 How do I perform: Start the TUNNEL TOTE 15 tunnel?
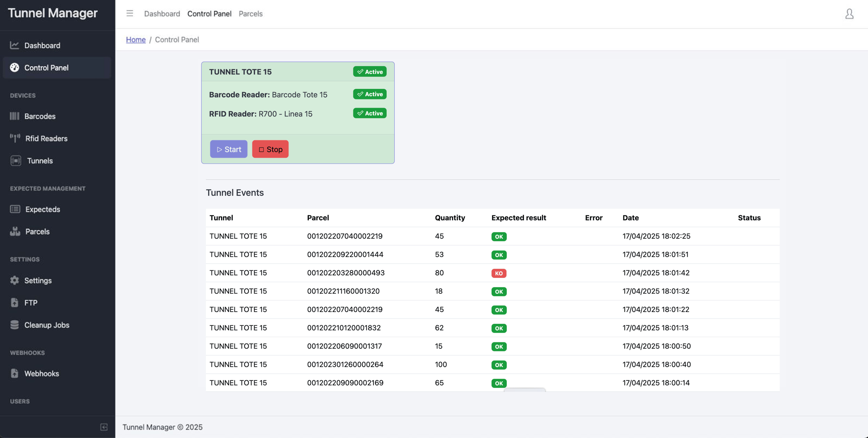(x=229, y=149)
